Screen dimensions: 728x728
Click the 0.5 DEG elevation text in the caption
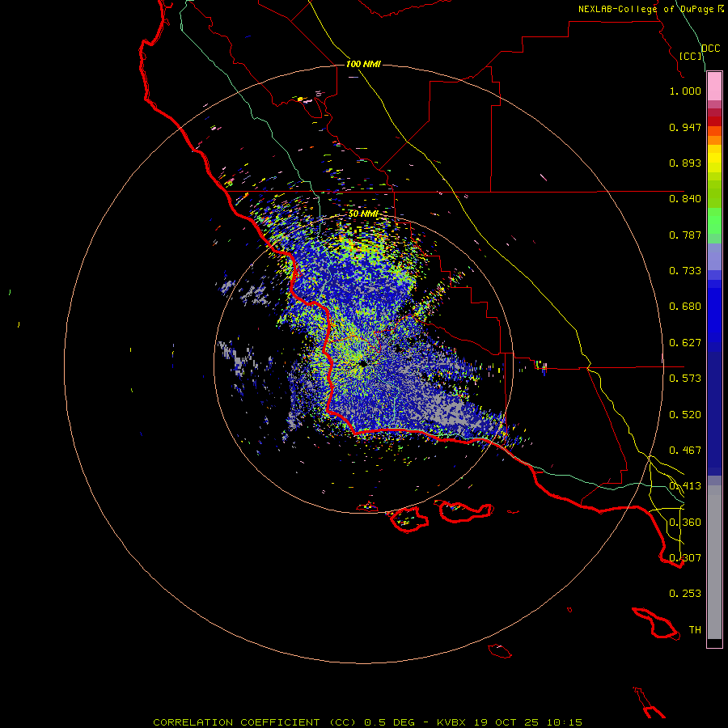tap(390, 722)
